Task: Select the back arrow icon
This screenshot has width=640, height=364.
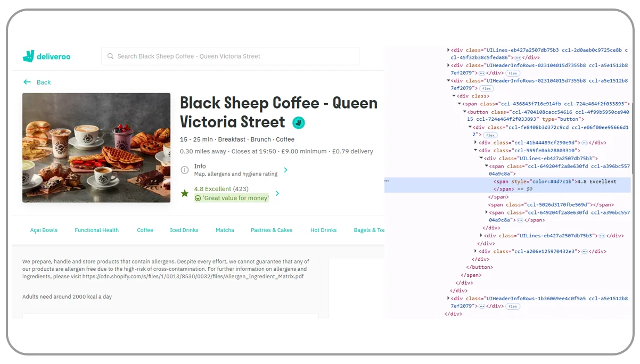Action: pyautogui.click(x=27, y=82)
